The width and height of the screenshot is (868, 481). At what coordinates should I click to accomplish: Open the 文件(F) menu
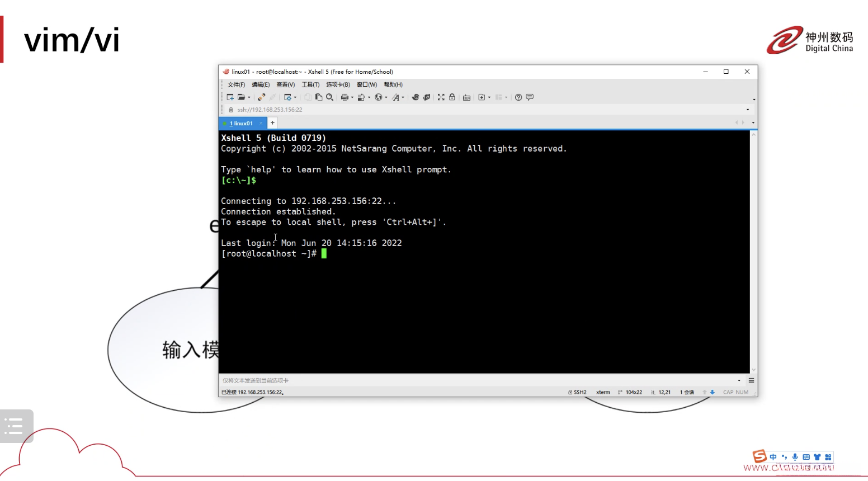click(236, 84)
